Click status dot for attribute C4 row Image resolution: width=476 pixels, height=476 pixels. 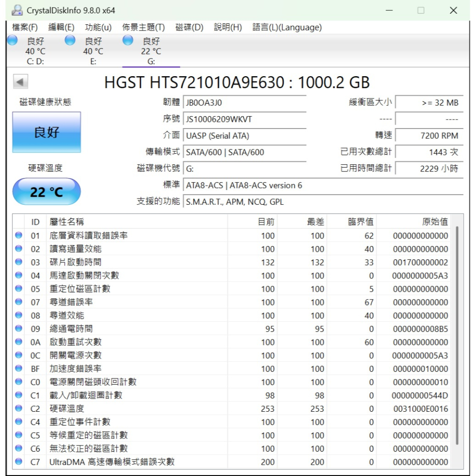[19, 422]
